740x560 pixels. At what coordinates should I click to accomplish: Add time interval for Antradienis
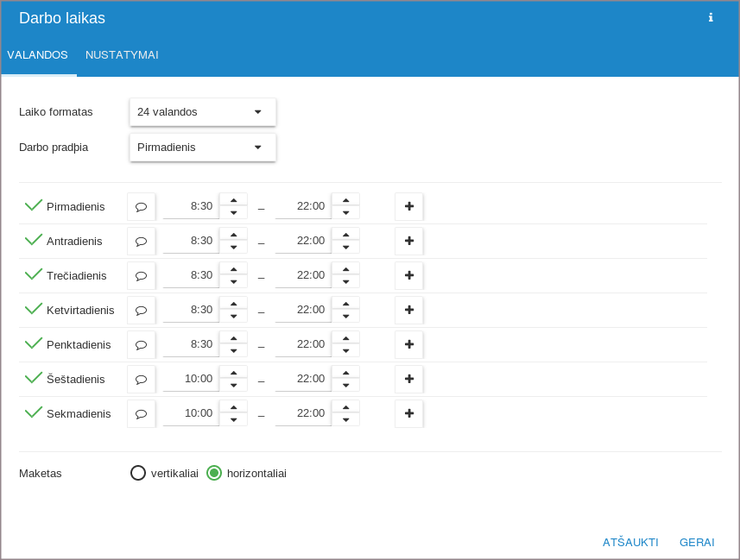[409, 241]
